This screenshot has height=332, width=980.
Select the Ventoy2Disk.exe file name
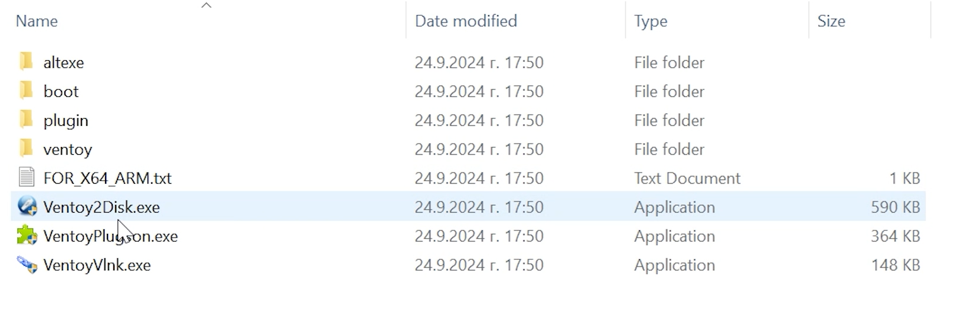coord(102,207)
